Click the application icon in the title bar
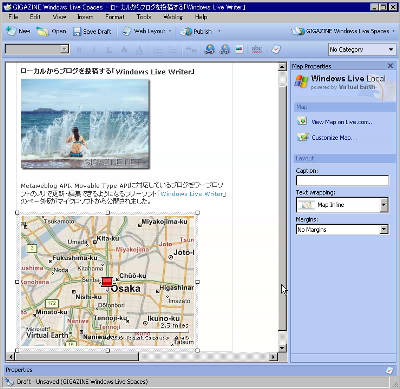This screenshot has width=400, height=389. tap(7, 7)
